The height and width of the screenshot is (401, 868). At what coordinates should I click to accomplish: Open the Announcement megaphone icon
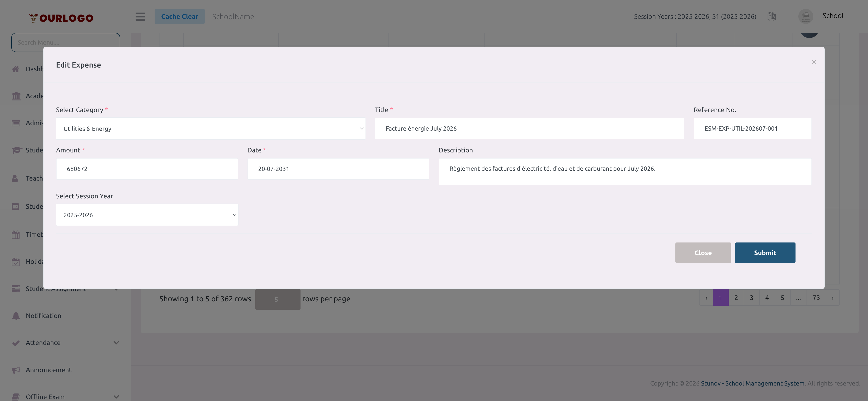(x=16, y=370)
